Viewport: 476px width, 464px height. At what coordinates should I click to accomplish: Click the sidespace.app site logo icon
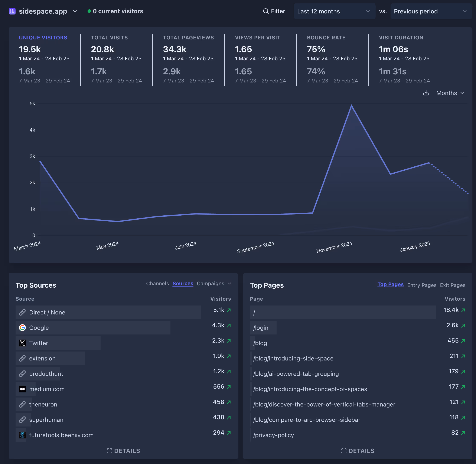(12, 11)
